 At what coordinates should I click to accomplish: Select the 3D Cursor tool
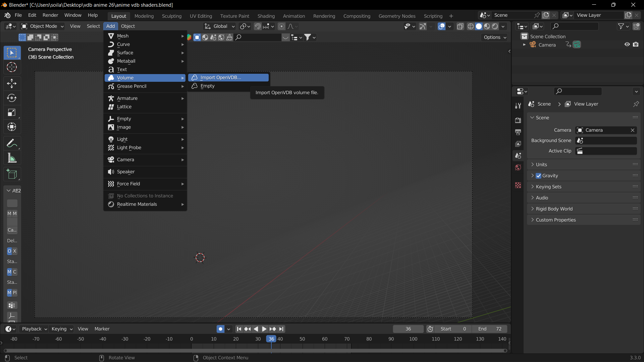(12, 67)
